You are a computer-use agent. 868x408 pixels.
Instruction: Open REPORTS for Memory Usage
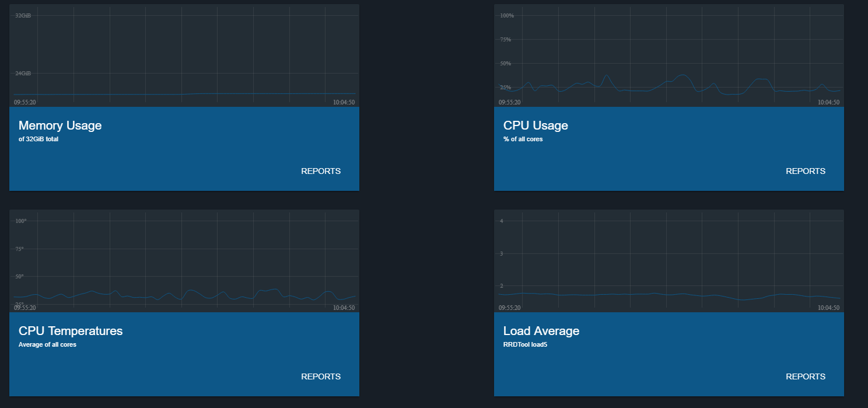tap(321, 171)
